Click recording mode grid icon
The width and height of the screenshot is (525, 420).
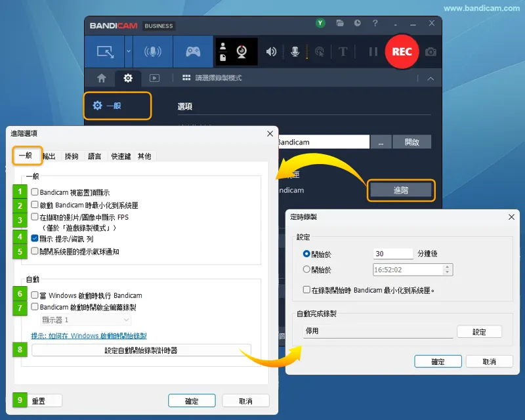coord(186,77)
